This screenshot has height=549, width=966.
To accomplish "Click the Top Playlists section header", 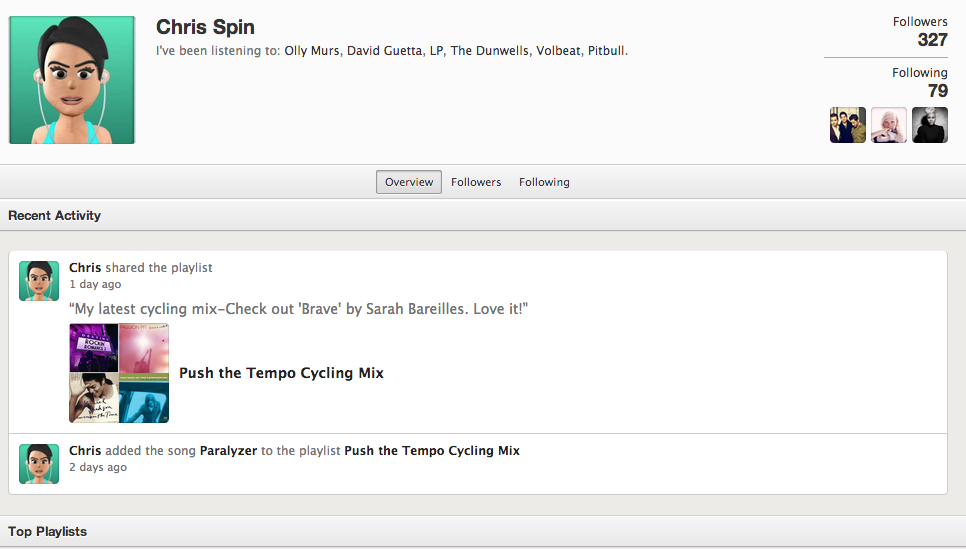I will coord(47,532).
